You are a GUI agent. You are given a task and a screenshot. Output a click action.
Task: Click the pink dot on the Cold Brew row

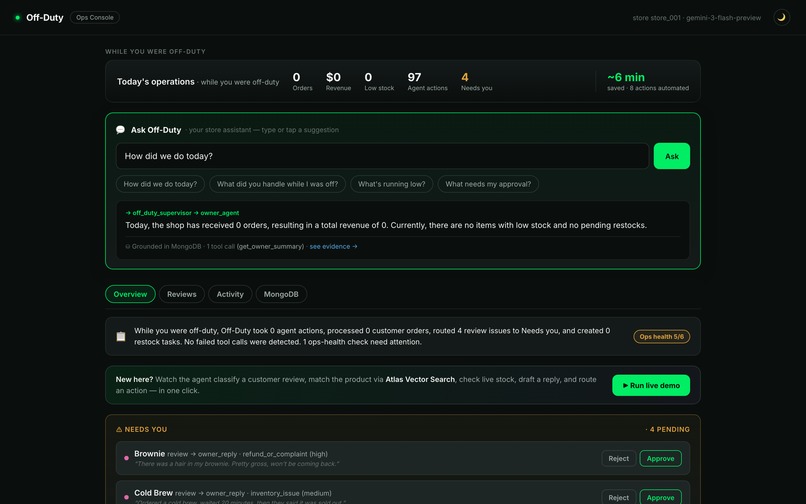tap(126, 497)
